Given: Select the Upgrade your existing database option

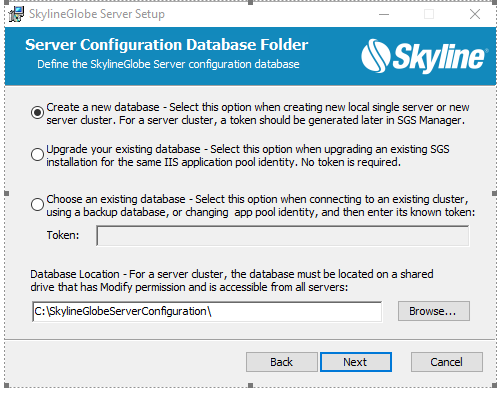Looking at the screenshot, I should coord(37,154).
